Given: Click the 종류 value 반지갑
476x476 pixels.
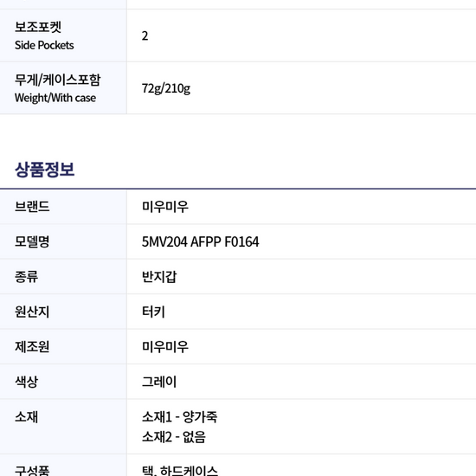Looking at the screenshot, I should pos(159,277).
